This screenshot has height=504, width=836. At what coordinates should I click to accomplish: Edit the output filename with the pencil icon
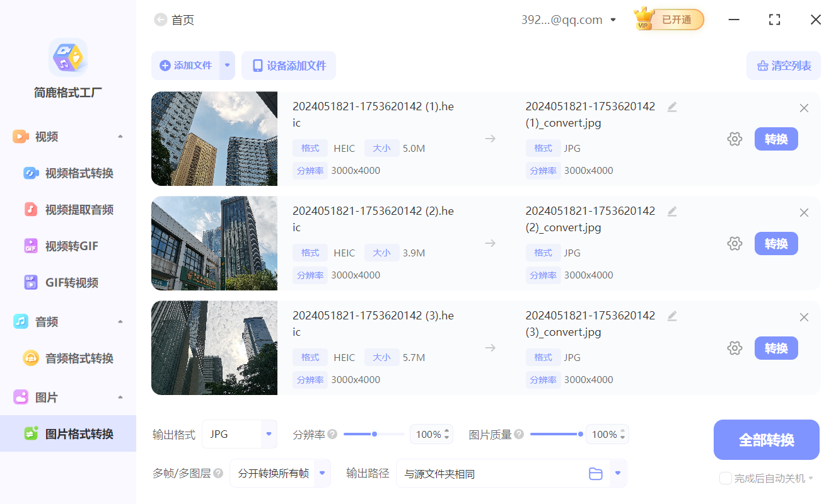point(671,106)
